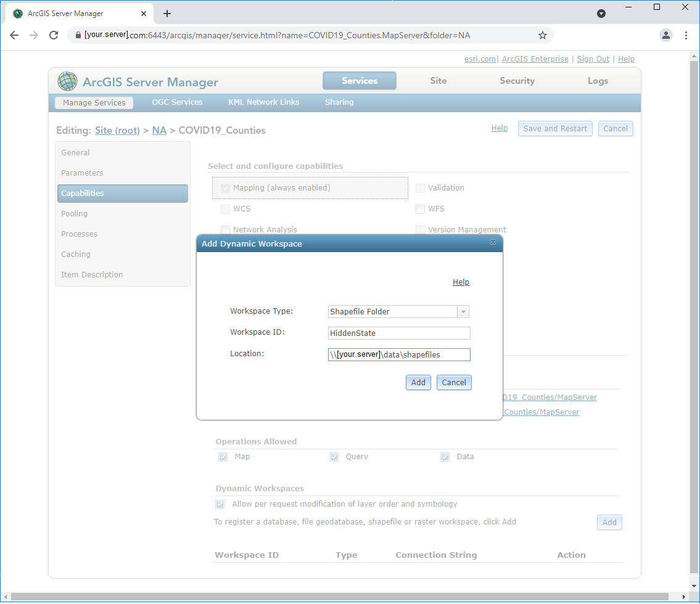The width and height of the screenshot is (700, 604).
Task: Close the Add Dynamic Workspace dialog with the X
Action: pyautogui.click(x=493, y=243)
